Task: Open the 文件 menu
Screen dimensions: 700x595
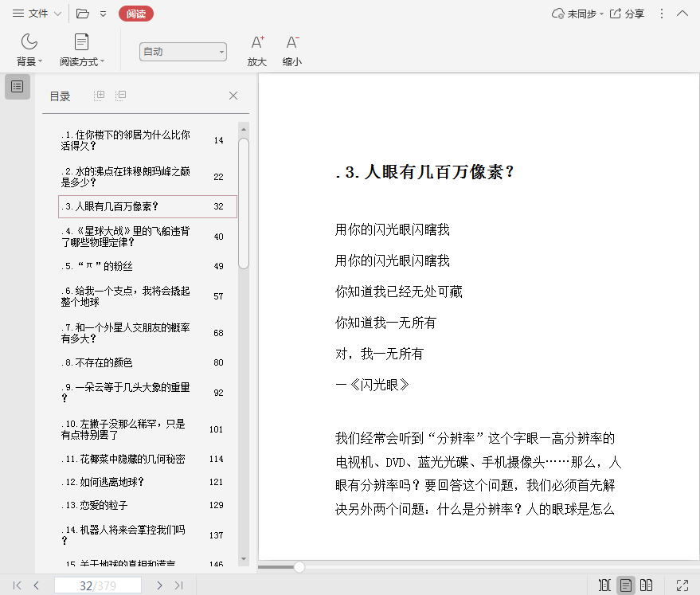Action: pos(36,14)
